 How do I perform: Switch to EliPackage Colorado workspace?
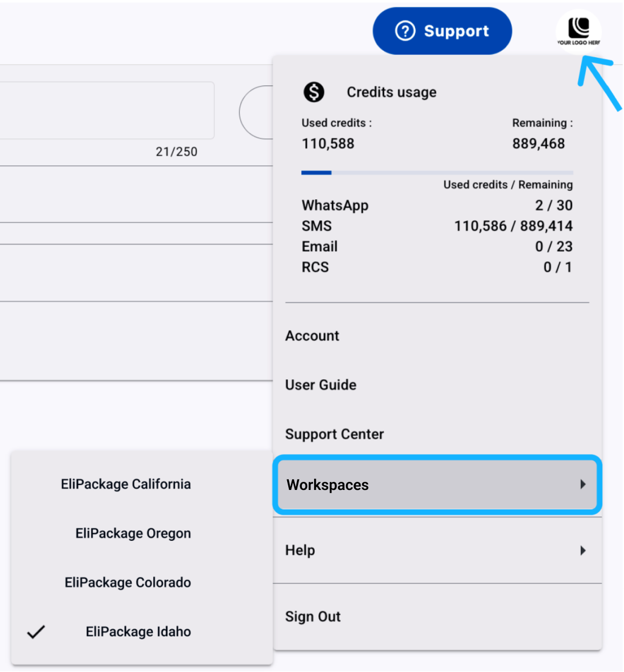pos(141,582)
